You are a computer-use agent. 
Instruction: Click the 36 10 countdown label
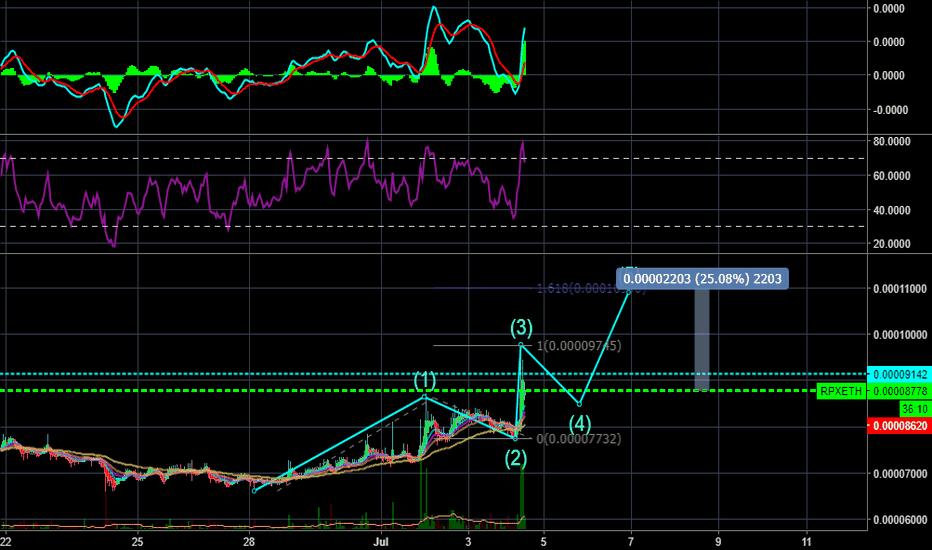coord(915,409)
